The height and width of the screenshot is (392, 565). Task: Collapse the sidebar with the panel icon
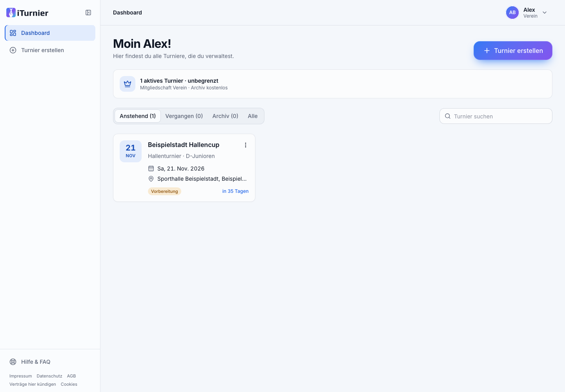(x=88, y=13)
